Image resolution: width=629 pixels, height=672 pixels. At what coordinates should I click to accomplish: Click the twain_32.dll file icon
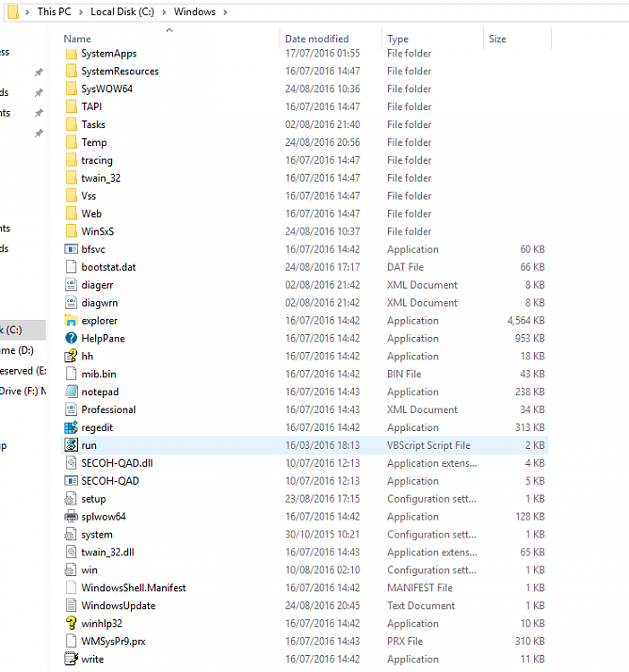[71, 552]
